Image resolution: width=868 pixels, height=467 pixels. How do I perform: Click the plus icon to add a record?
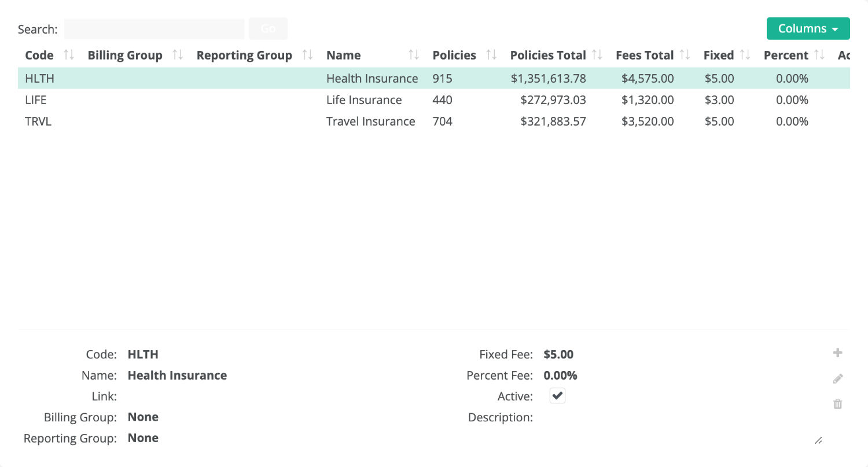837,353
